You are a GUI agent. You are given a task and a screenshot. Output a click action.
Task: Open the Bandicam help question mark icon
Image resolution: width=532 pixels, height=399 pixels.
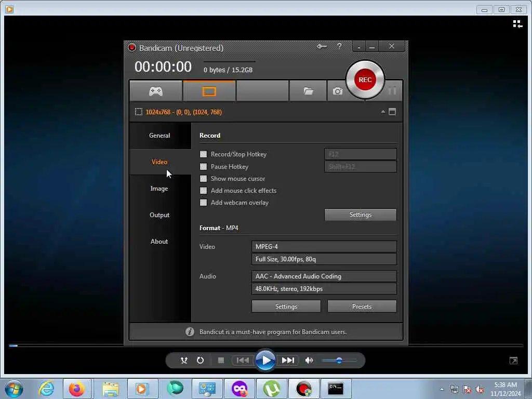point(339,46)
